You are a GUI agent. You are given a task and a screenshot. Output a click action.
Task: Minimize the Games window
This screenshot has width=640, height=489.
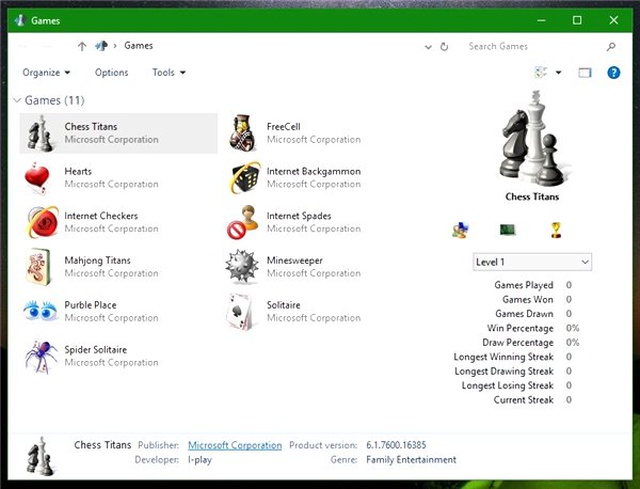pyautogui.click(x=541, y=20)
